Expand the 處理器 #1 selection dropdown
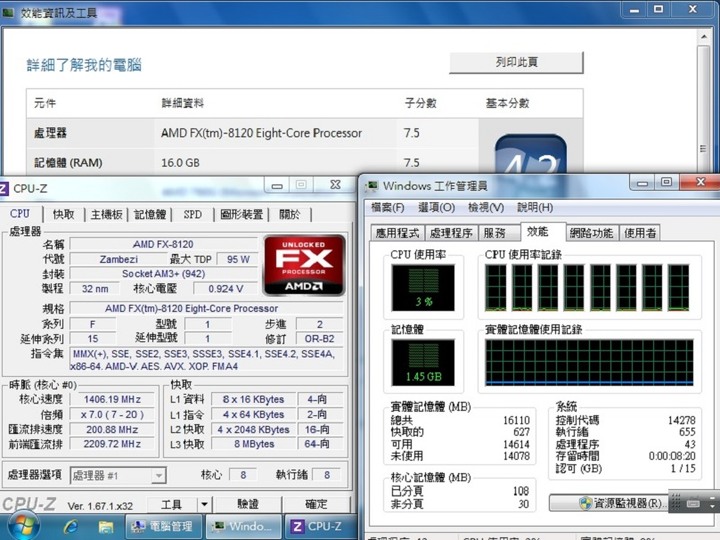This screenshot has width=720, height=540. (x=158, y=476)
